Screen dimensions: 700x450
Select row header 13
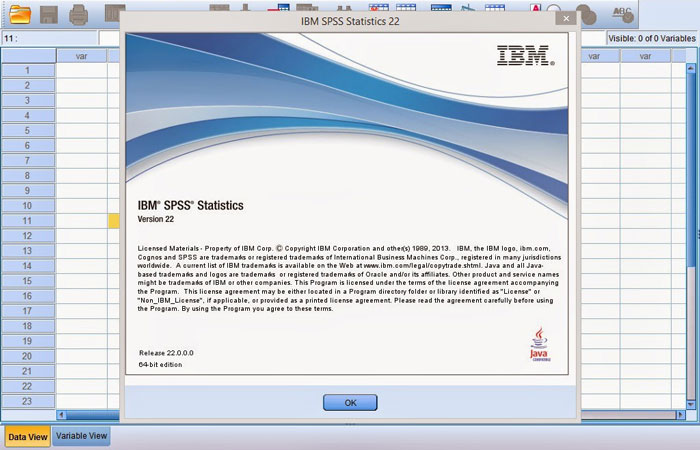pos(28,250)
